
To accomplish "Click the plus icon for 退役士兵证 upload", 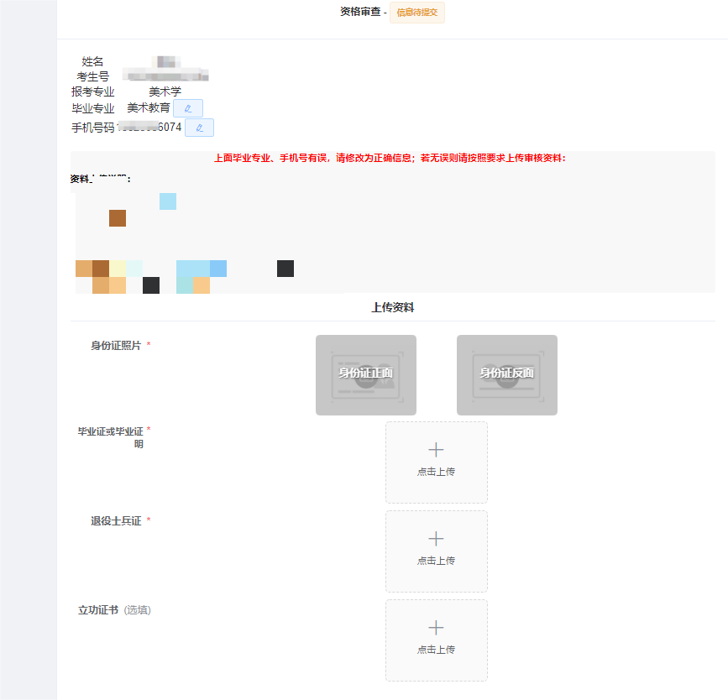I will coord(436,540).
